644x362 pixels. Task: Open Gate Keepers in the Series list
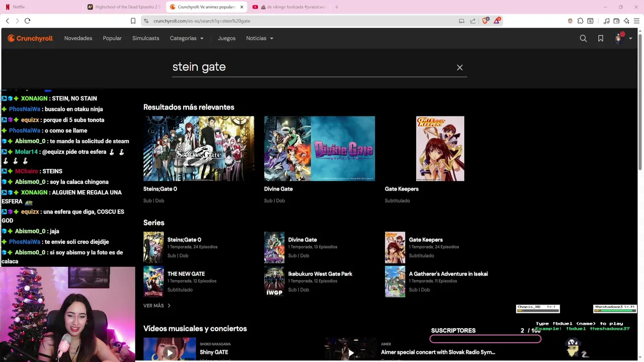point(426,240)
